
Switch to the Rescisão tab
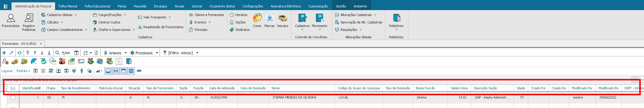(140, 6)
